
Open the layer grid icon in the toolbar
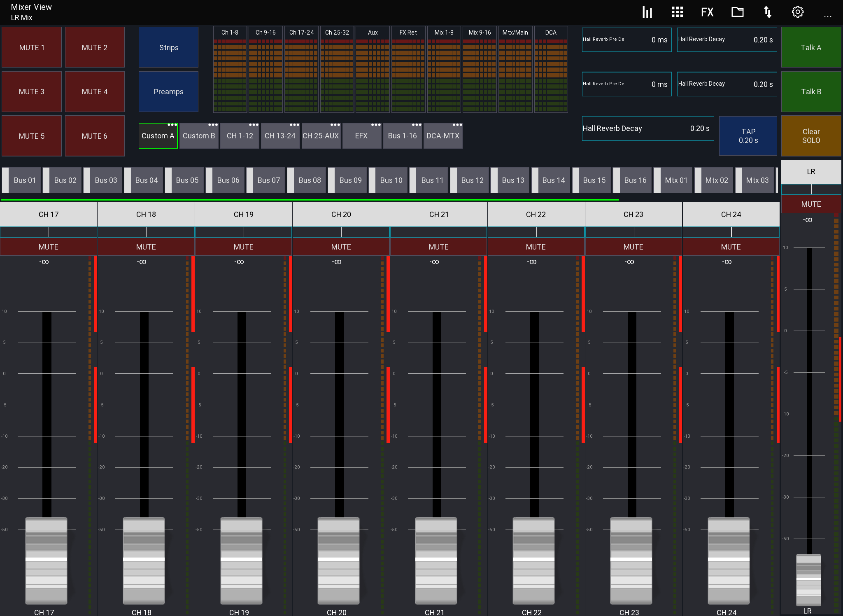pos(677,12)
